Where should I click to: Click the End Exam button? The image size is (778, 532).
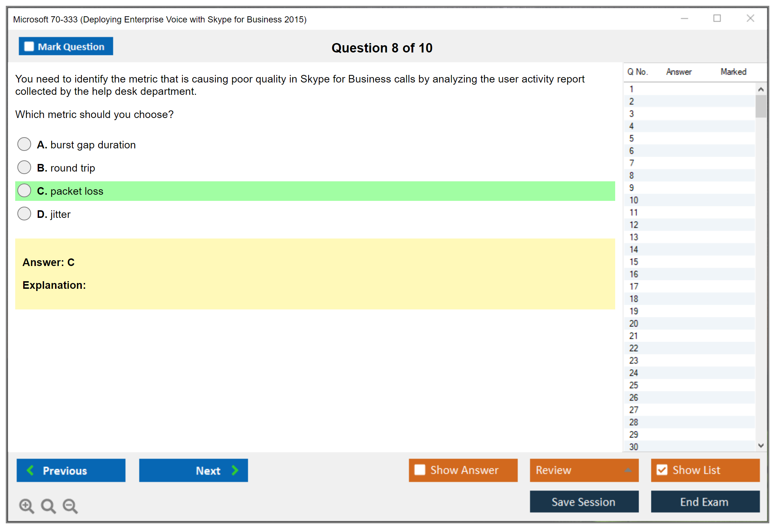[x=705, y=502]
